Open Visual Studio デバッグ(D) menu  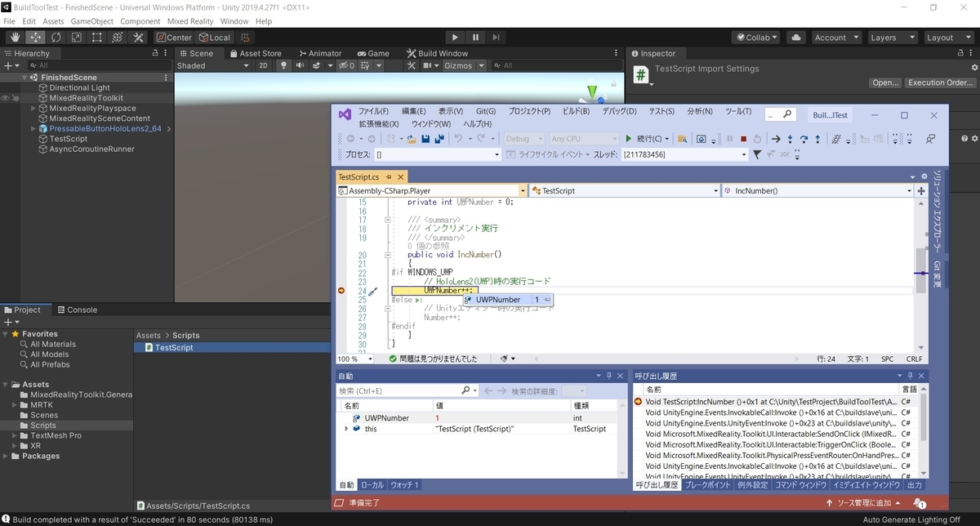[619, 111]
